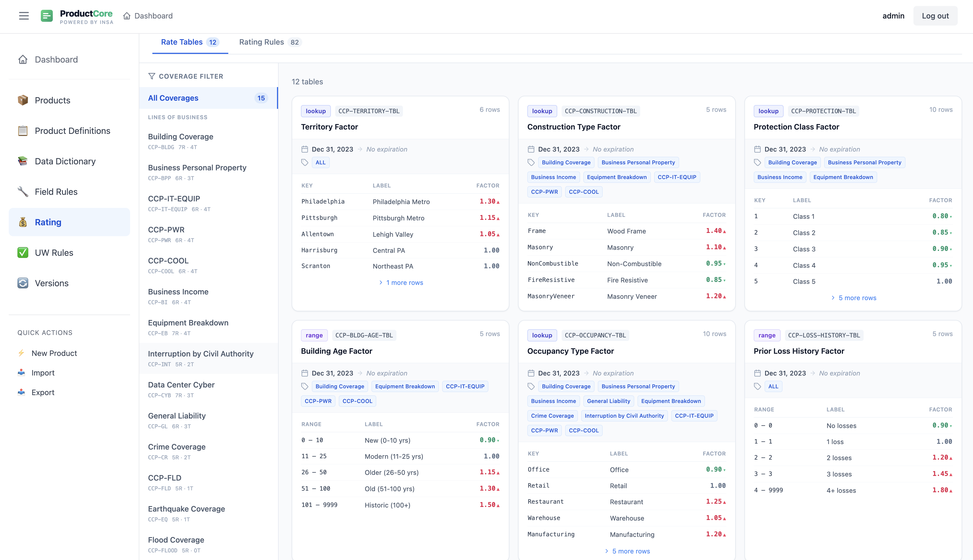Screen dimensions: 973x560
Task: Click ALL tag in Prior Loss History card
Action: [x=773, y=386]
